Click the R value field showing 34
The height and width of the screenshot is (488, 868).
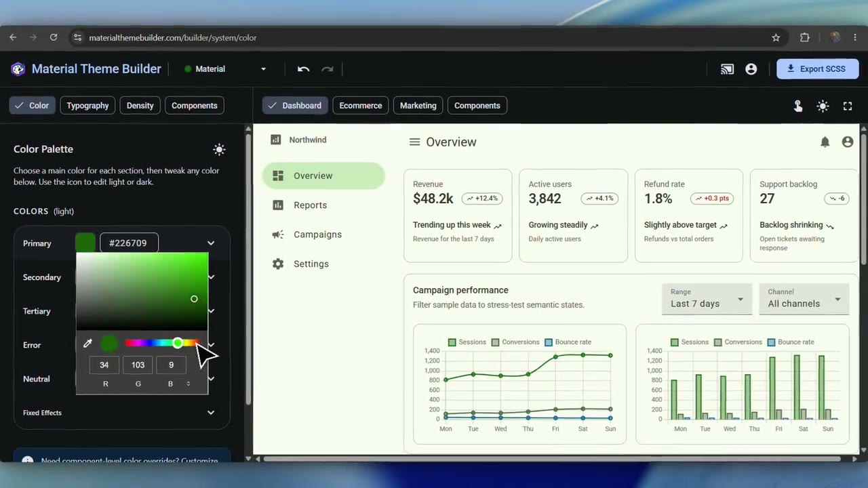[104, 365]
